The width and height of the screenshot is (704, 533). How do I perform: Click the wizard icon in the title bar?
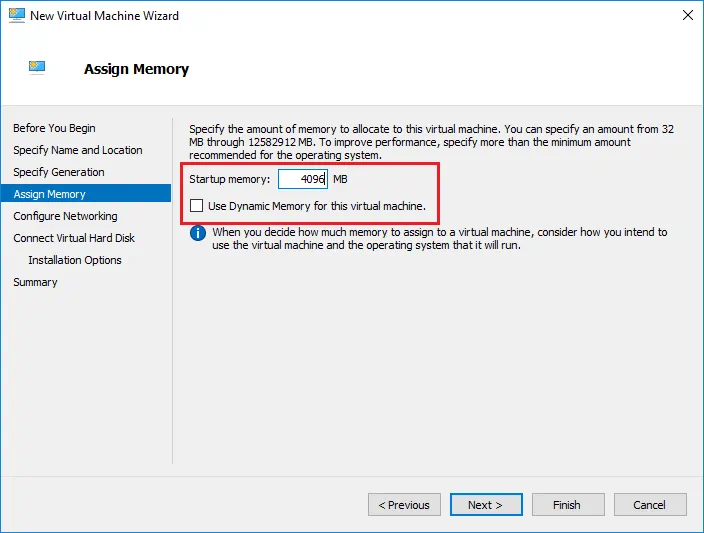[x=15, y=16]
